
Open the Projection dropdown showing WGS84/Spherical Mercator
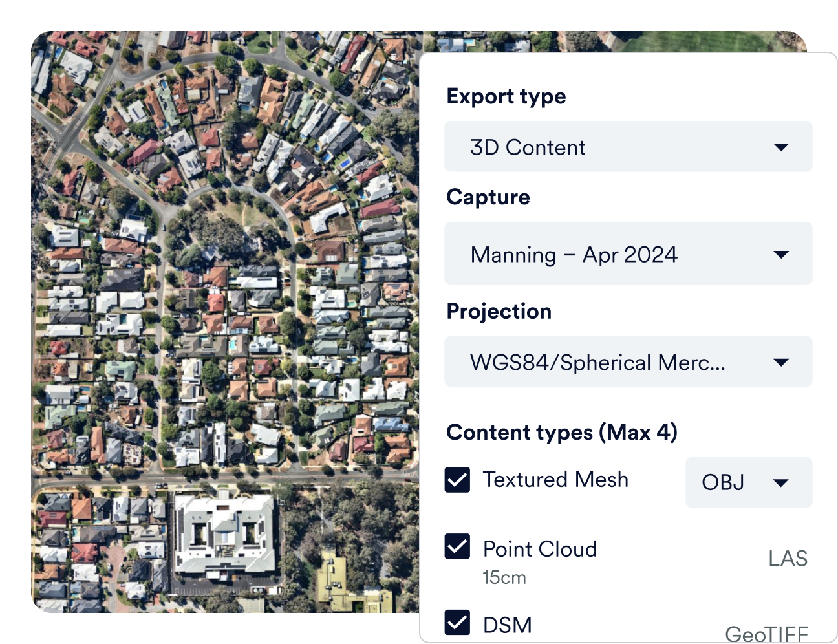pos(627,361)
